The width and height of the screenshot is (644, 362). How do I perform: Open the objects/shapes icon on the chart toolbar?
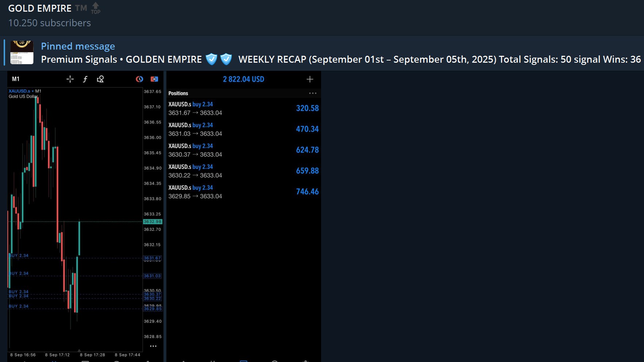[100, 79]
